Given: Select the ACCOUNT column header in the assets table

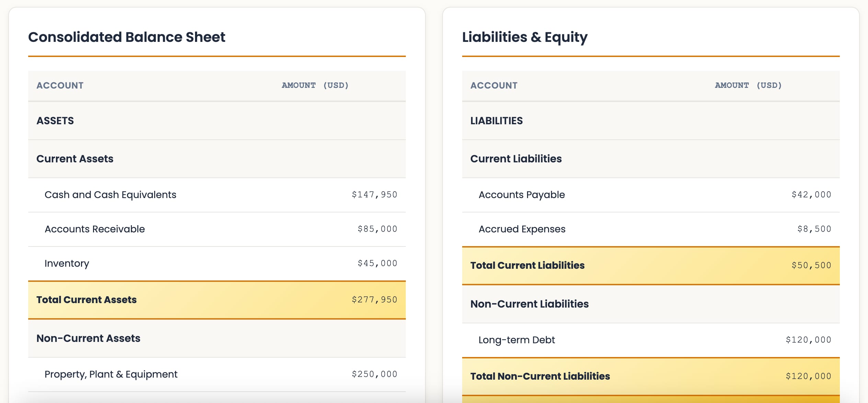Looking at the screenshot, I should point(60,85).
